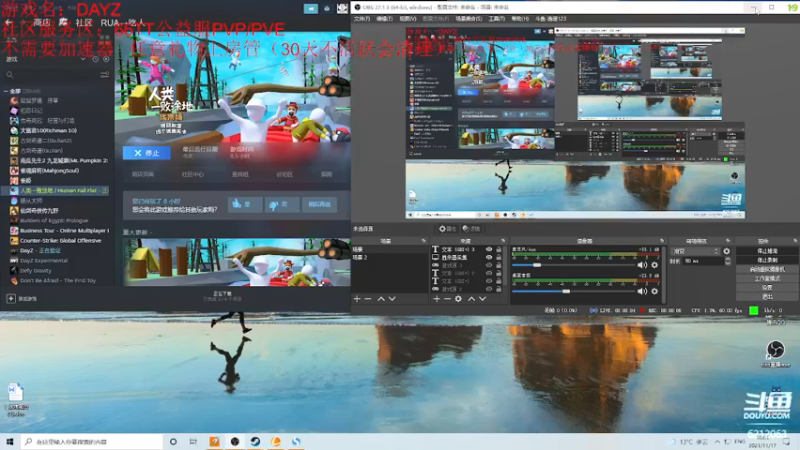Image resolution: width=800 pixels, height=450 pixels.
Task: Lock the 显示器采集 source
Action: pyautogui.click(x=498, y=258)
